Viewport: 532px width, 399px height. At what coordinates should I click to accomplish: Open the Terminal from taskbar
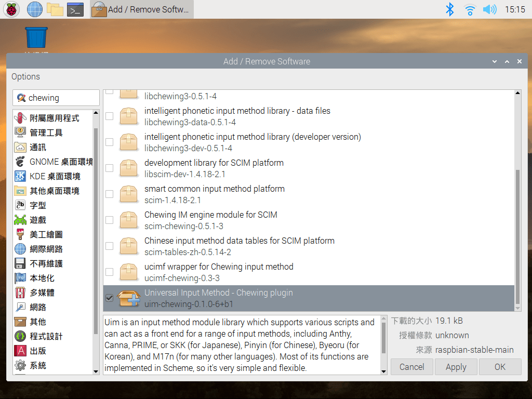tap(75, 9)
